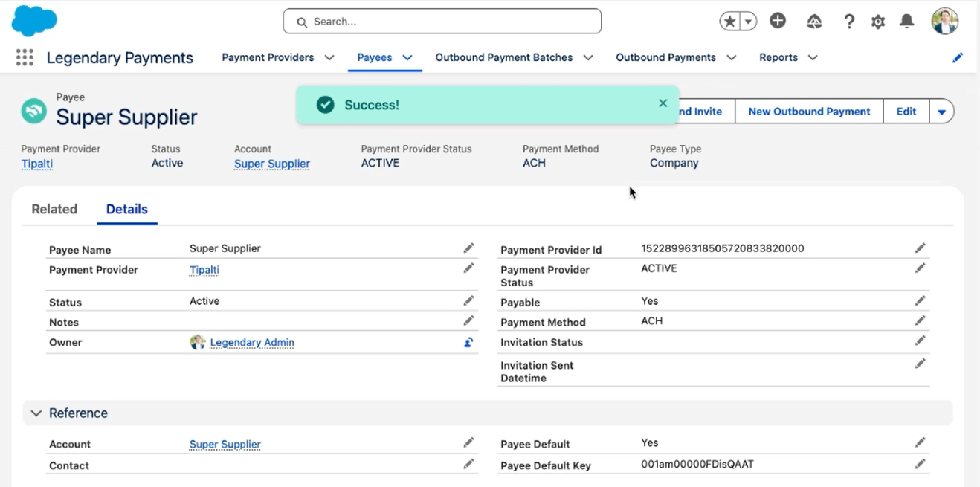The height and width of the screenshot is (487, 980).
Task: Open the Reports navigation tab
Action: tap(778, 58)
